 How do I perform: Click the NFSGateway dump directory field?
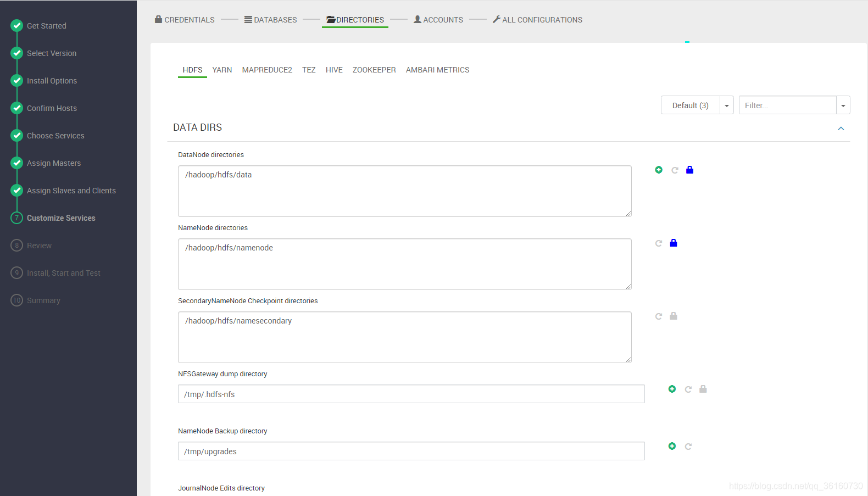411,394
